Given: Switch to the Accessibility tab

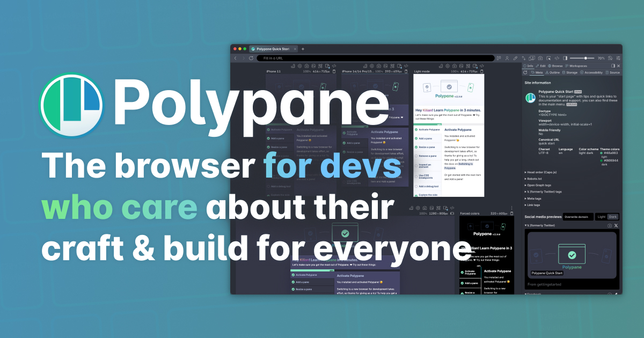Looking at the screenshot, I should tap(593, 72).
